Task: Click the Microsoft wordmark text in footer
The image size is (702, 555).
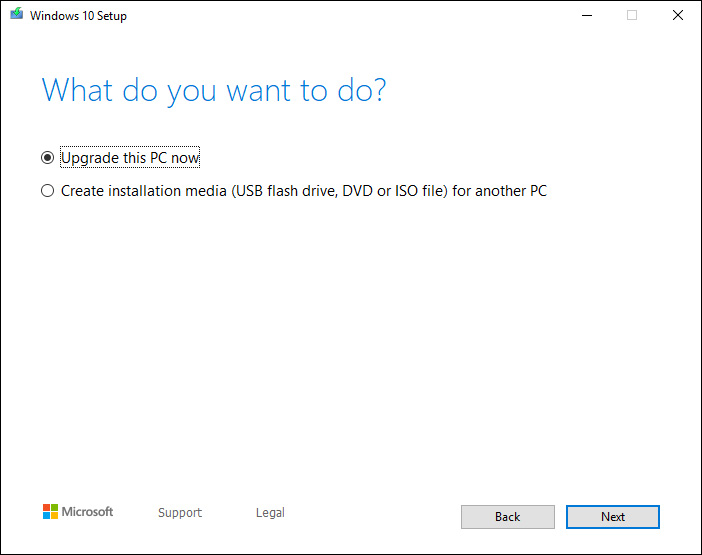Action: point(87,512)
